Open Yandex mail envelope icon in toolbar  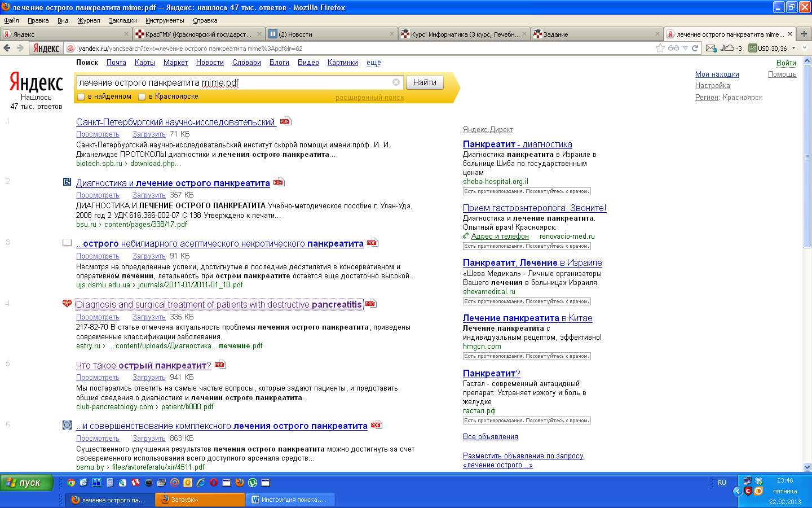pos(711,48)
